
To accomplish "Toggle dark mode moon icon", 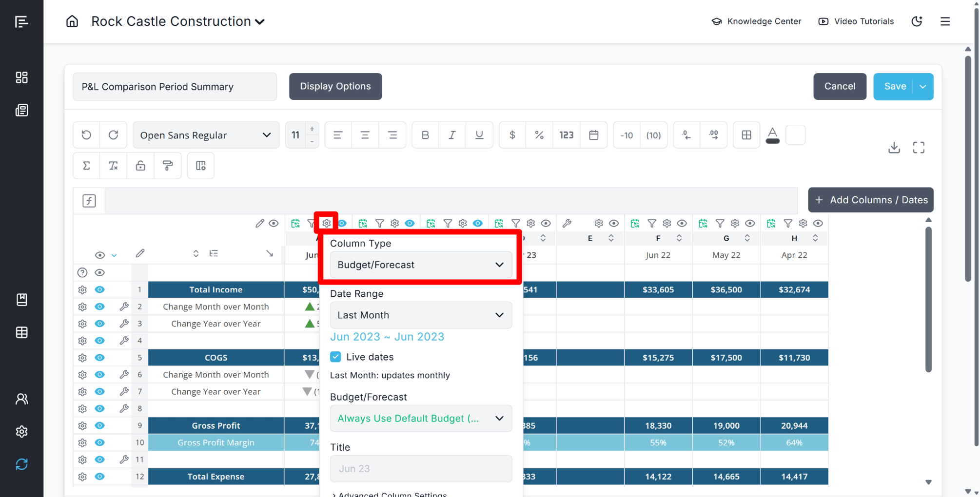I will click(x=917, y=21).
